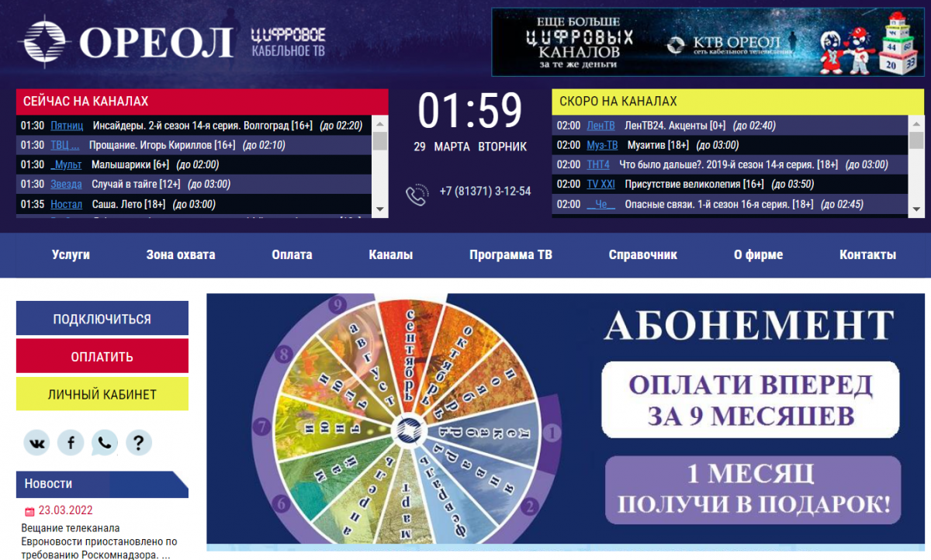Screen dimensions: 931x560
Task: Open the Новости section header
Action: tap(102, 484)
